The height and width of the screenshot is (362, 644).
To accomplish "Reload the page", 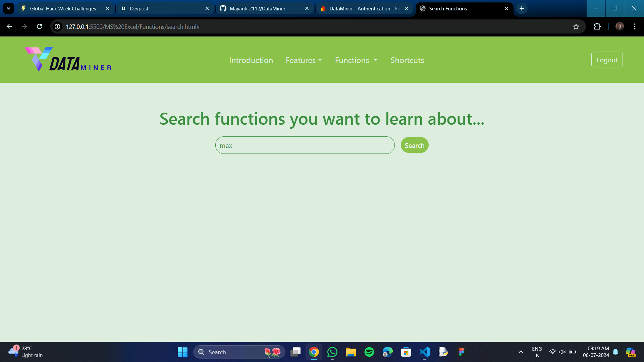I will [x=39, y=27].
